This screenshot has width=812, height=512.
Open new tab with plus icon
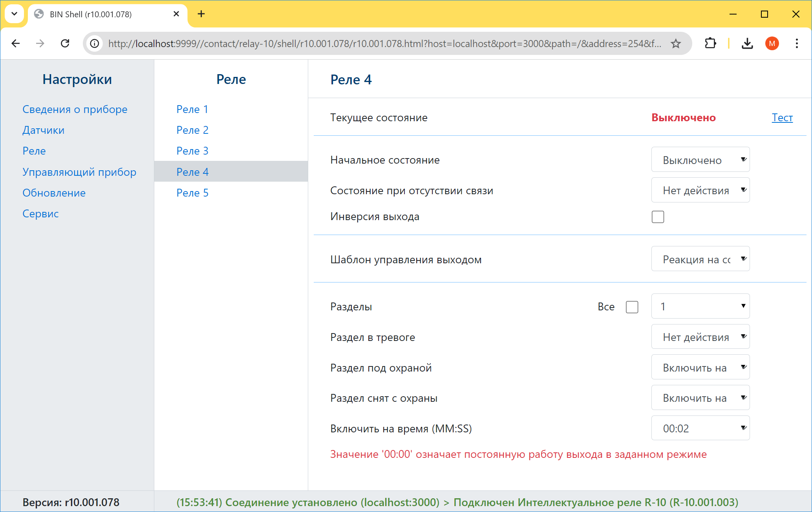pyautogui.click(x=201, y=14)
